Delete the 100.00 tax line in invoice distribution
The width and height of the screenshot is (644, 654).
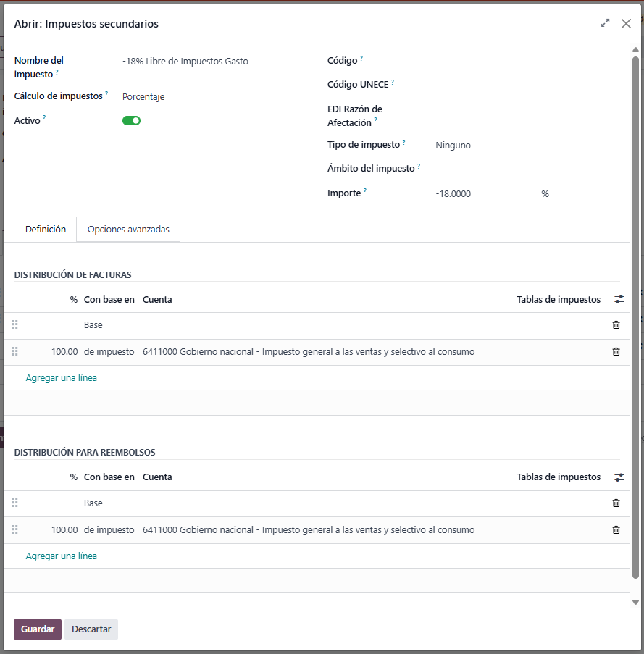pyautogui.click(x=616, y=352)
